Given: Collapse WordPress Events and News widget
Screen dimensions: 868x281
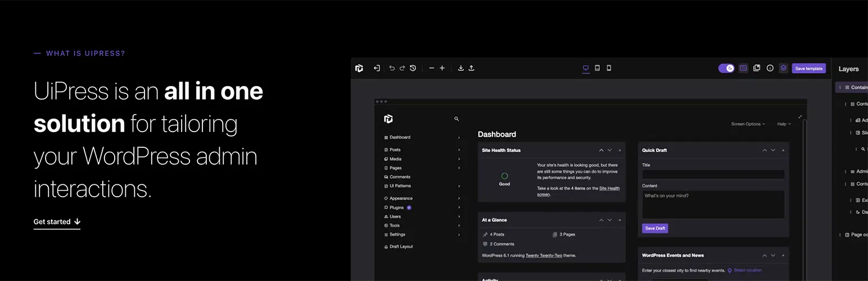Looking at the screenshot, I should click(x=783, y=255).
